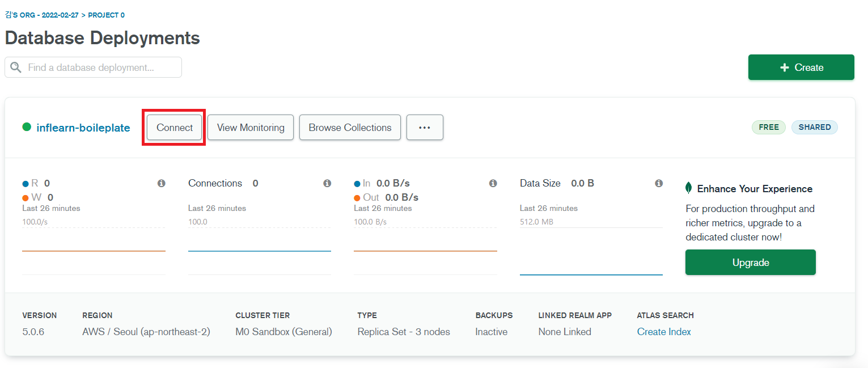The height and width of the screenshot is (368, 868).
Task: Click the Data Size 0.0 B value
Action: pyautogui.click(x=583, y=183)
